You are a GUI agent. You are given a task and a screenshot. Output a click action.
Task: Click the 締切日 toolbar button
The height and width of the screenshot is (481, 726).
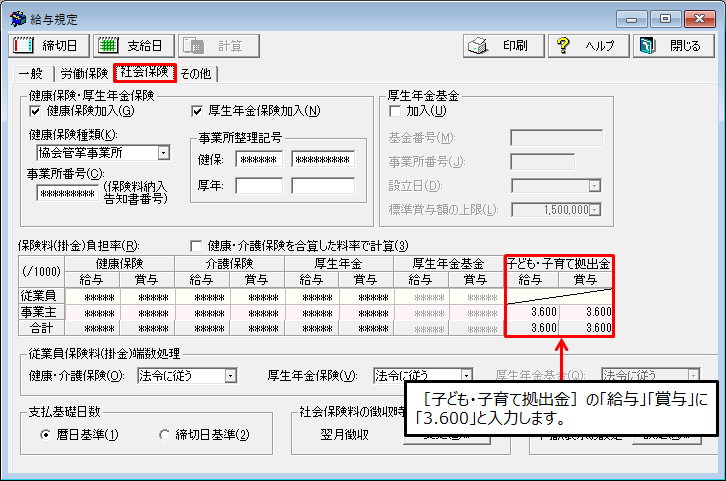pos(49,46)
